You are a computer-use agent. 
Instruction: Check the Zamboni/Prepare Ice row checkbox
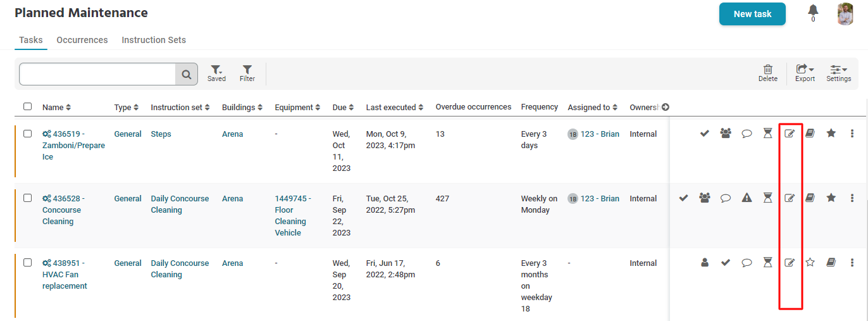click(x=27, y=134)
